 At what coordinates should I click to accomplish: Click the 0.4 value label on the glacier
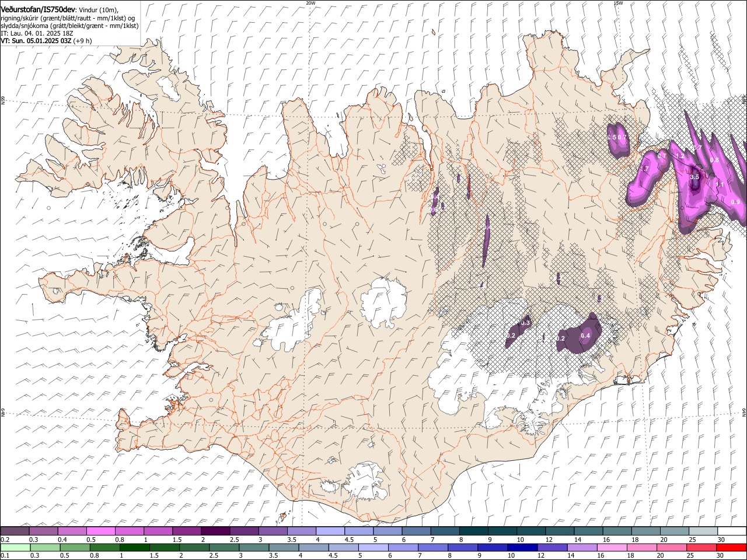click(x=585, y=335)
